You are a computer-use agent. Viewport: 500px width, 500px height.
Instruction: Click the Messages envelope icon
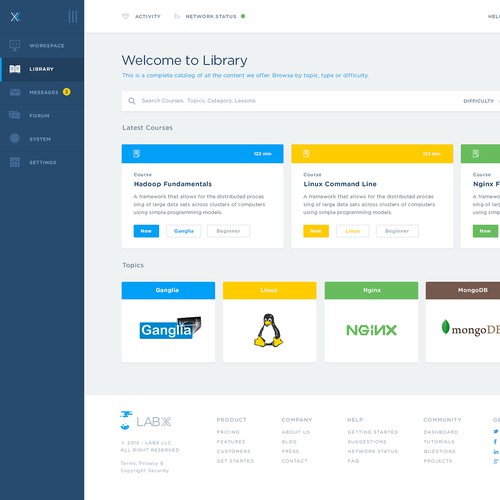pos(15,92)
